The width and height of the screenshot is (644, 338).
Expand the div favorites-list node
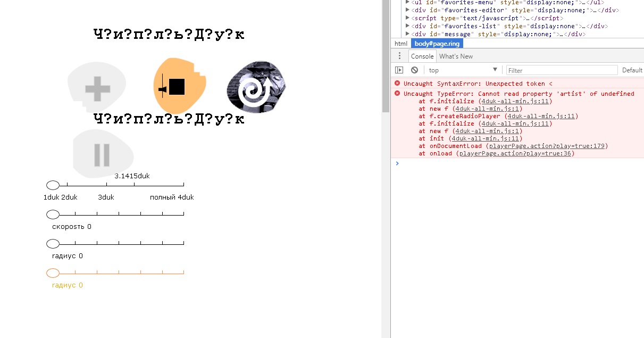click(x=407, y=26)
